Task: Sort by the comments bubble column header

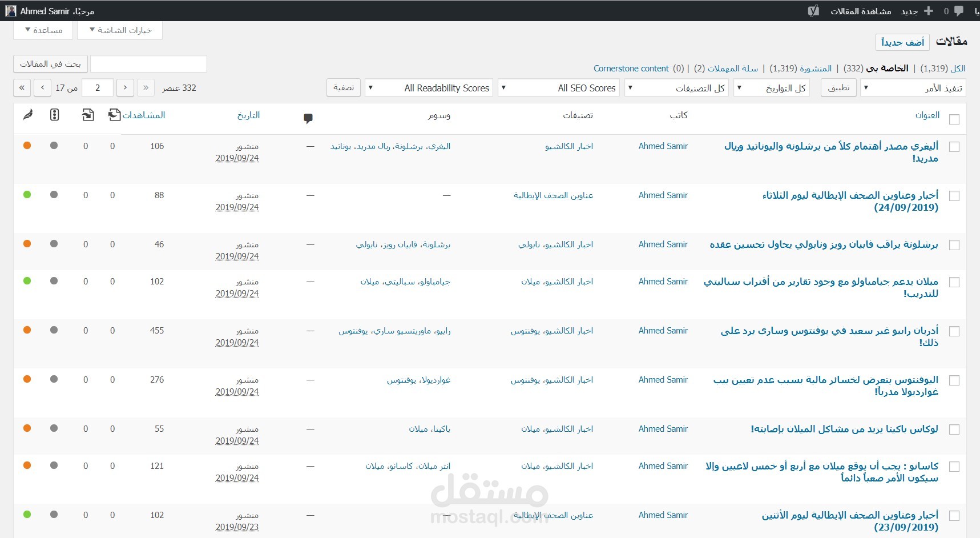Action: point(308,118)
